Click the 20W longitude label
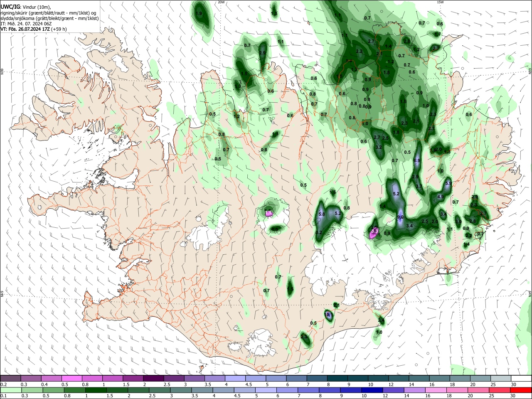Image resolution: width=532 pixels, height=399 pixels. (221, 2)
